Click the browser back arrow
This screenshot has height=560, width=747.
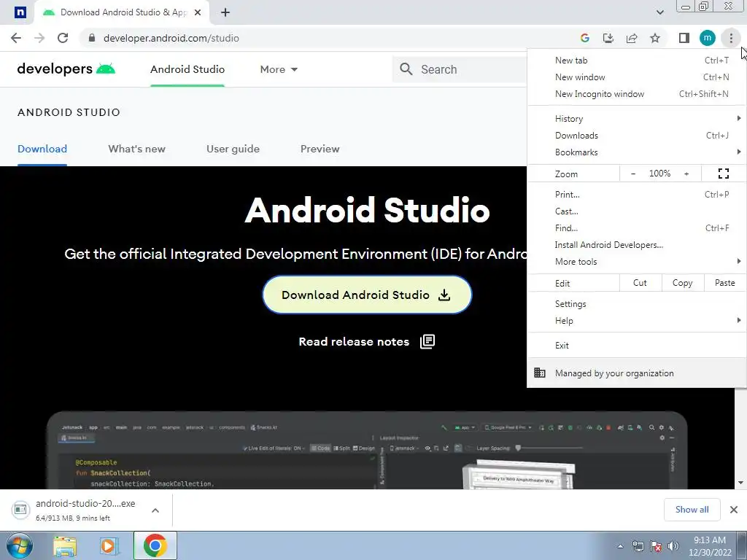(16, 38)
